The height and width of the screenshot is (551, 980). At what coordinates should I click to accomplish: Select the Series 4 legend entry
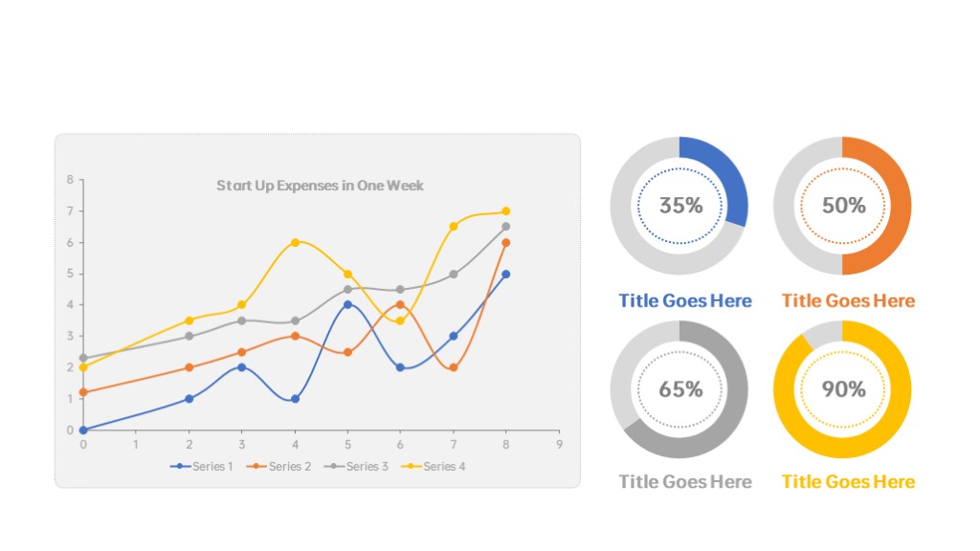434,467
